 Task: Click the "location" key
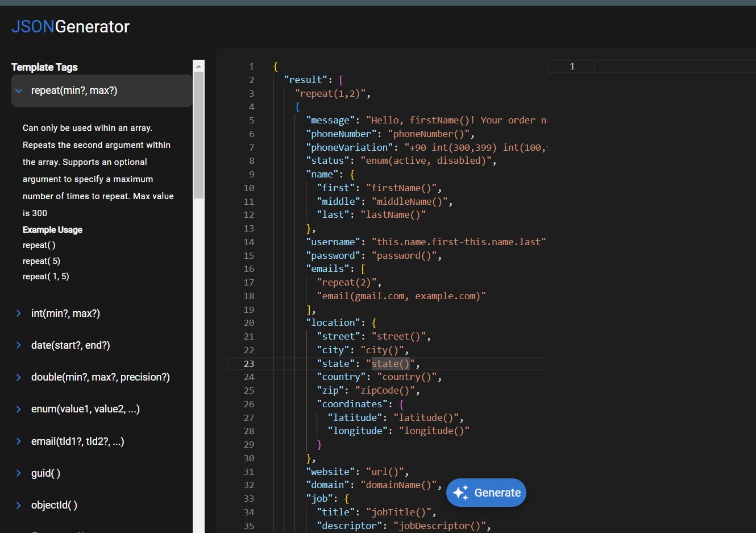(333, 323)
